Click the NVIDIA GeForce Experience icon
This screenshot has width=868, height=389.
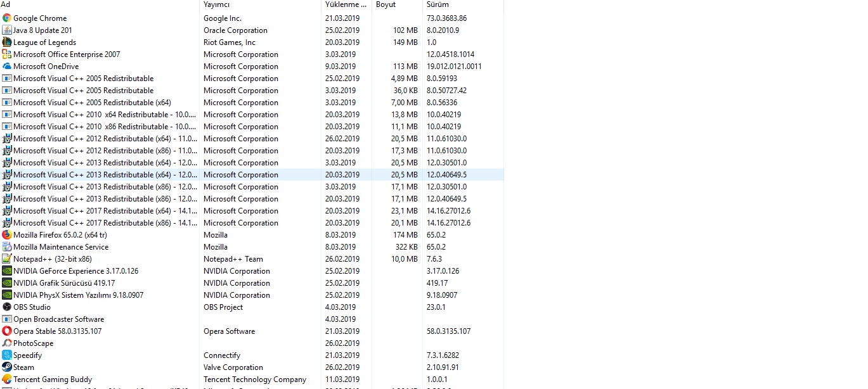click(x=7, y=271)
